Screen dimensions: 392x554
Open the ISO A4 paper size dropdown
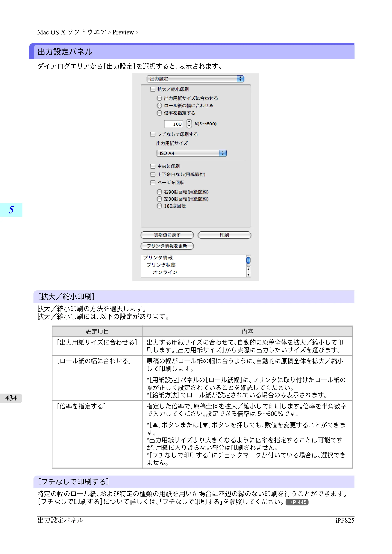(191, 153)
